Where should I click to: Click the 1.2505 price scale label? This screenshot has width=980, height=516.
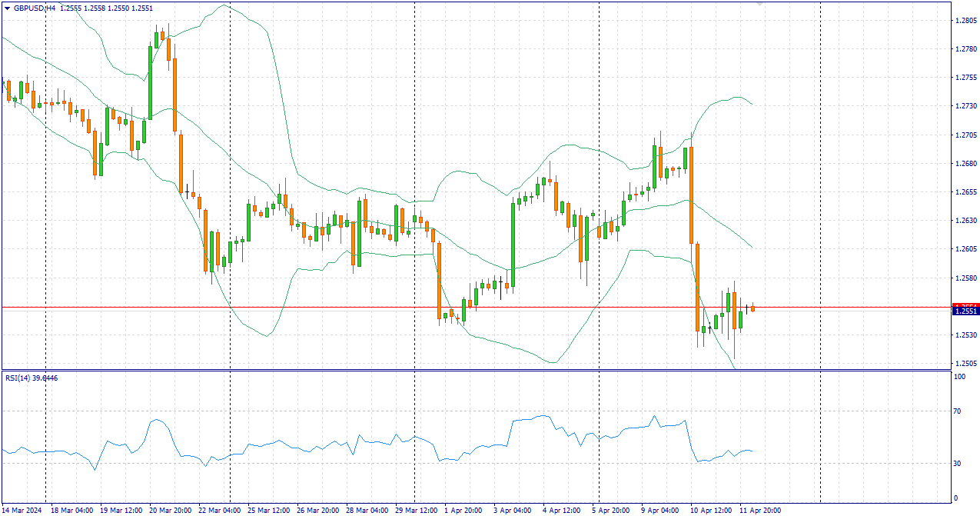[x=965, y=364]
